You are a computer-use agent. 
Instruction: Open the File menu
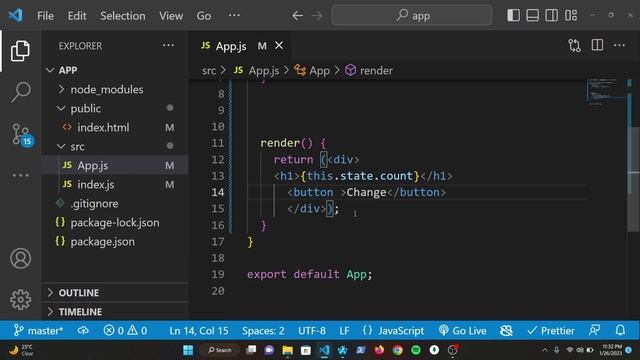45,16
